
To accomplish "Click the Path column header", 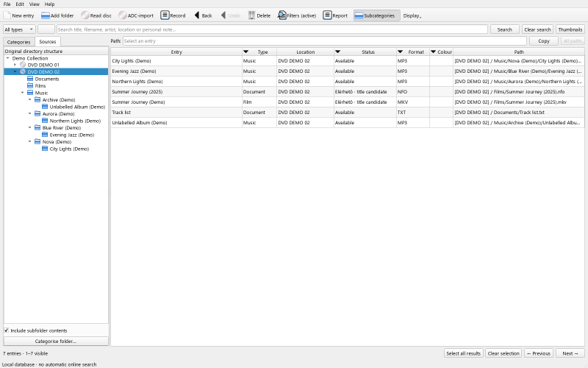I will tap(519, 52).
